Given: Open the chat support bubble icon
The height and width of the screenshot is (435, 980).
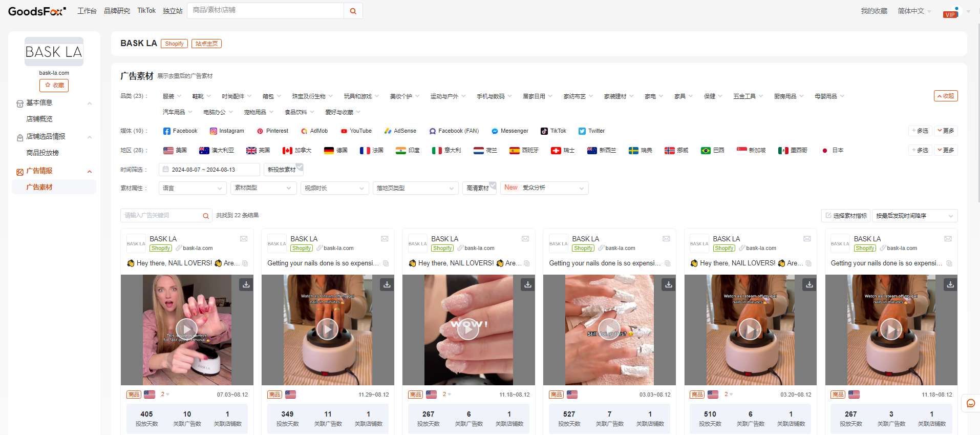Looking at the screenshot, I should [x=970, y=403].
